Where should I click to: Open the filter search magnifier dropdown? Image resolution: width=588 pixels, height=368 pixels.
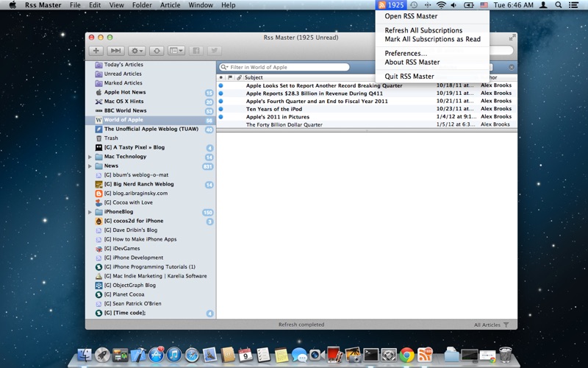[x=224, y=67]
